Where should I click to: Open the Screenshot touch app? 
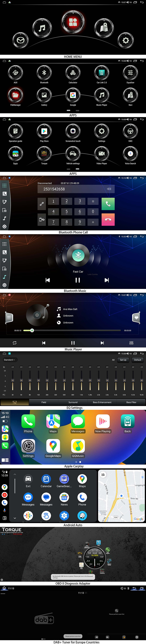[73, 131]
